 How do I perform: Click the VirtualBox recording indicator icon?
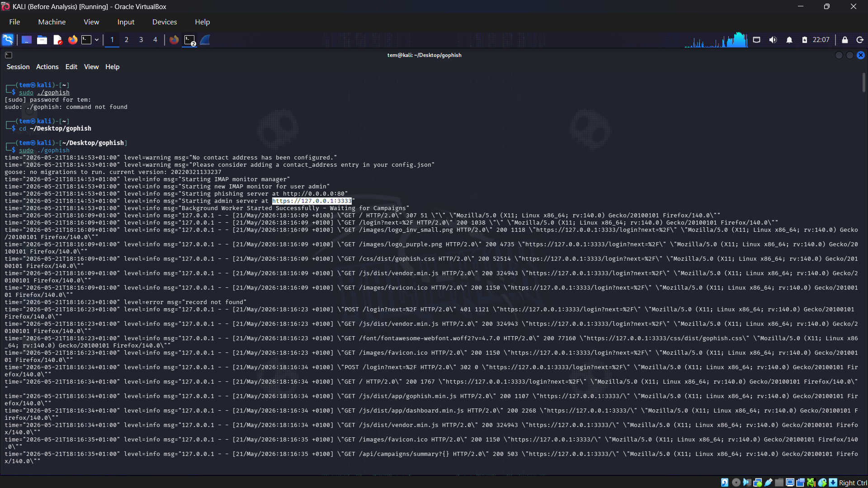coord(801,483)
